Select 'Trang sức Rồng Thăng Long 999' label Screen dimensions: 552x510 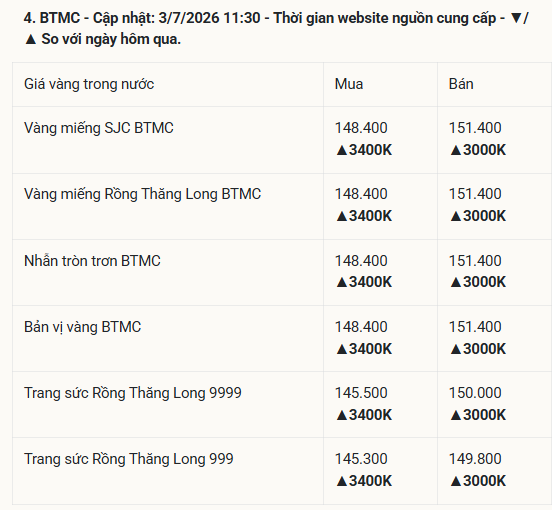129,459
